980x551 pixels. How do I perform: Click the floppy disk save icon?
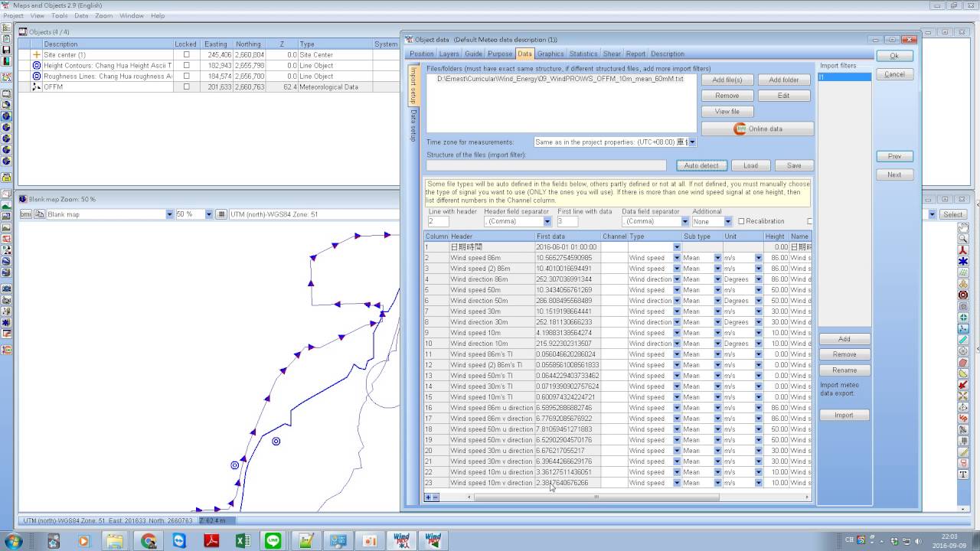(7, 50)
